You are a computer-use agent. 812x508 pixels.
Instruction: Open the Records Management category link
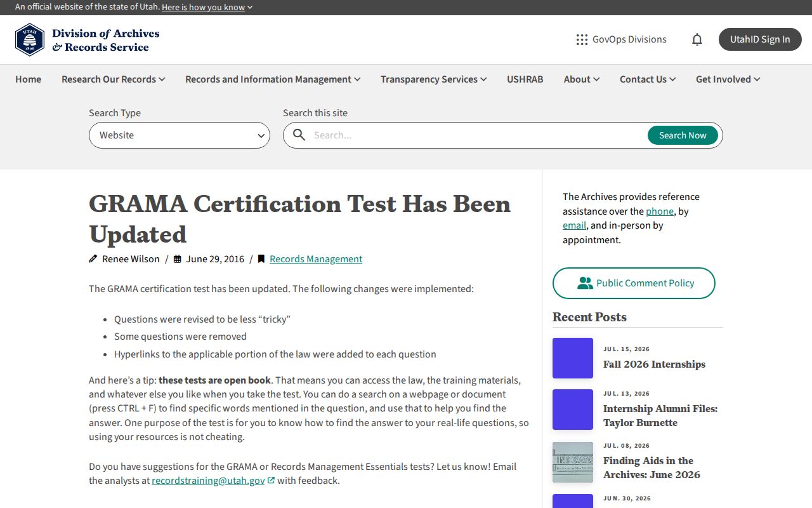[x=316, y=259]
